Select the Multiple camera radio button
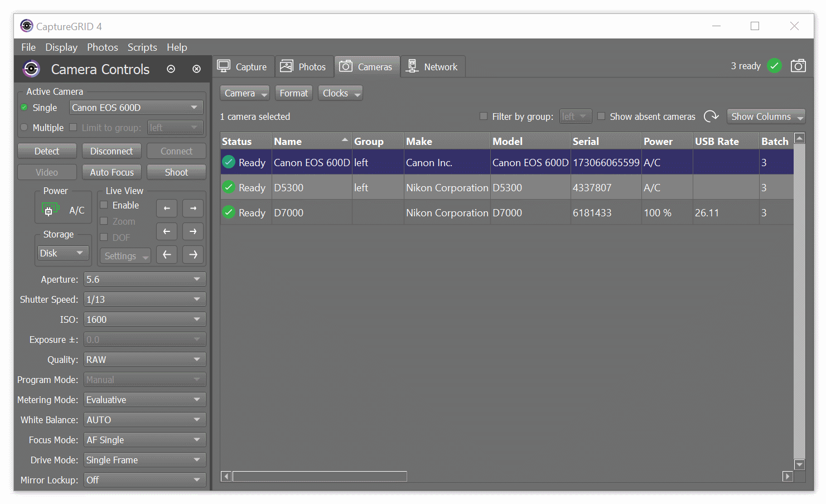The image size is (826, 504). [x=25, y=128]
